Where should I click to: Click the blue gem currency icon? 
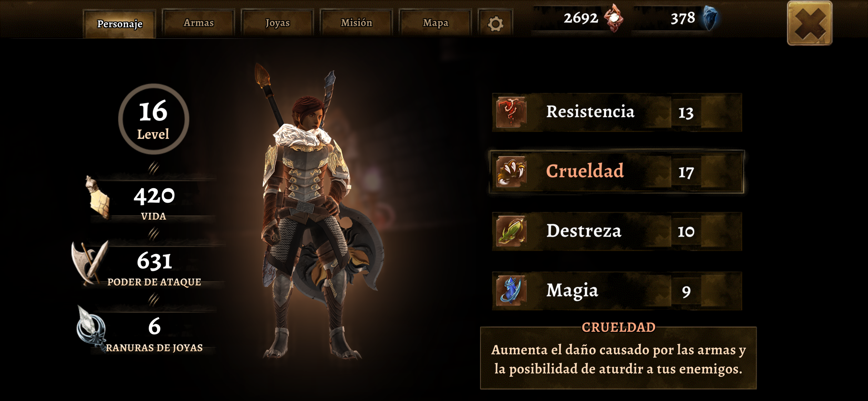[x=710, y=18]
